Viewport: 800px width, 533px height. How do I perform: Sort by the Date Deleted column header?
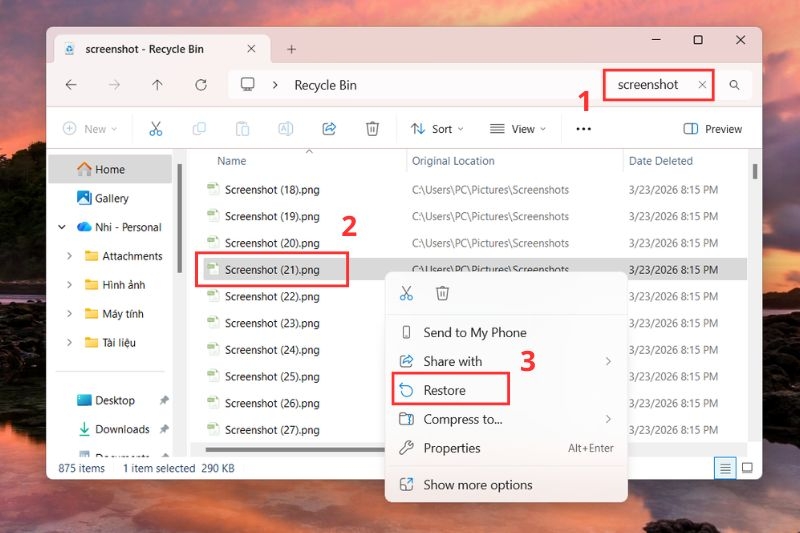click(661, 161)
